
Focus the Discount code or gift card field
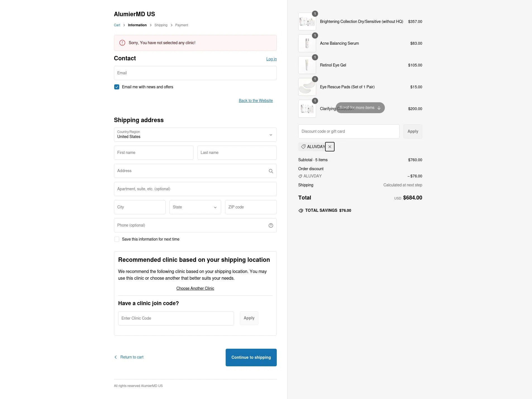pyautogui.click(x=349, y=131)
